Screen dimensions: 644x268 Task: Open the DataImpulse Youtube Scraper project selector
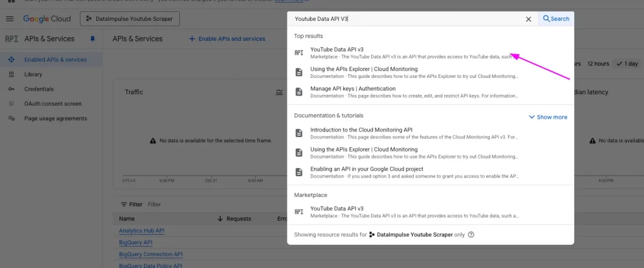[130, 19]
